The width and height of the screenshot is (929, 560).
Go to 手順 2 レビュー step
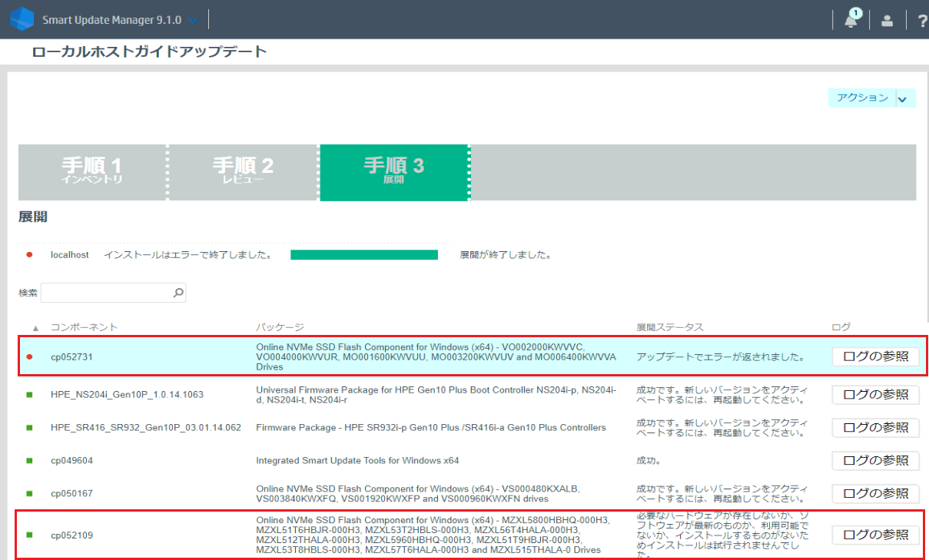[243, 172]
